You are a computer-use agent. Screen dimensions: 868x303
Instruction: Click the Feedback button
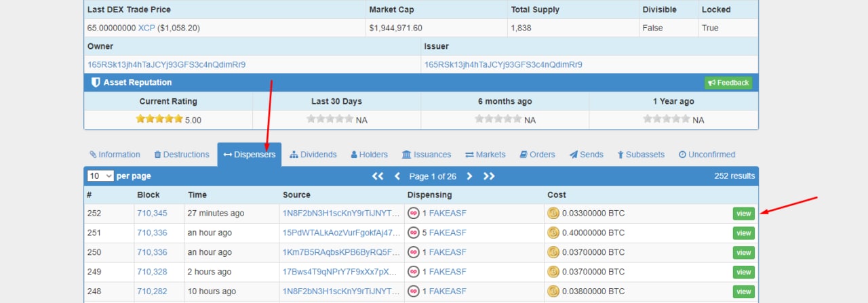pyautogui.click(x=728, y=83)
